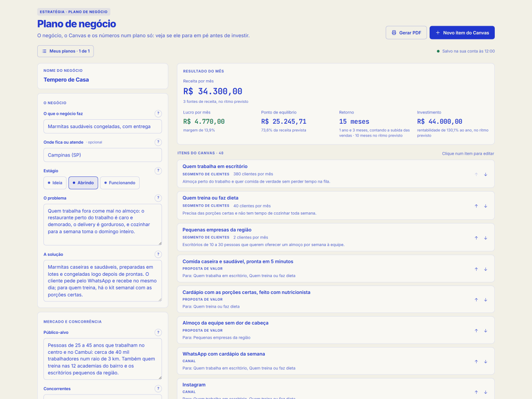Click '73,6% da receita prevista' text
The height and width of the screenshot is (399, 532).
pyautogui.click(x=283, y=130)
